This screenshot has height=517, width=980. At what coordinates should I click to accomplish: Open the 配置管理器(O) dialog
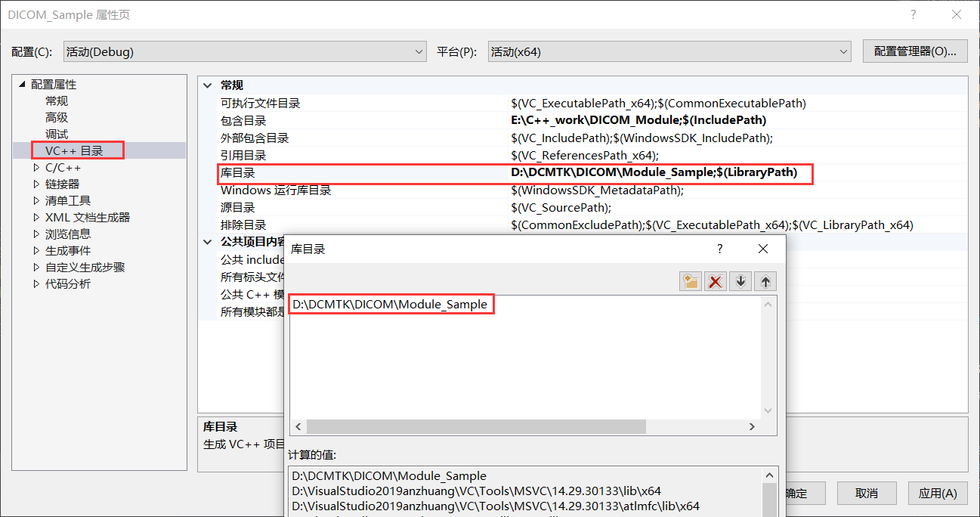(914, 51)
